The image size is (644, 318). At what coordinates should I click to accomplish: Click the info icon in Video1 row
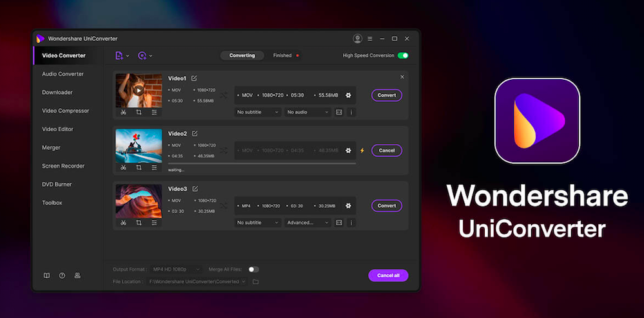point(351,112)
